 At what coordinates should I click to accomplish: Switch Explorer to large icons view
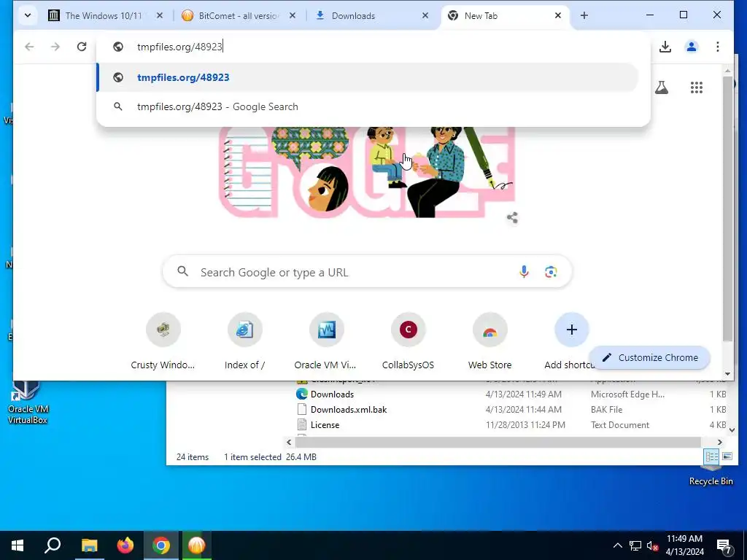[x=727, y=456]
